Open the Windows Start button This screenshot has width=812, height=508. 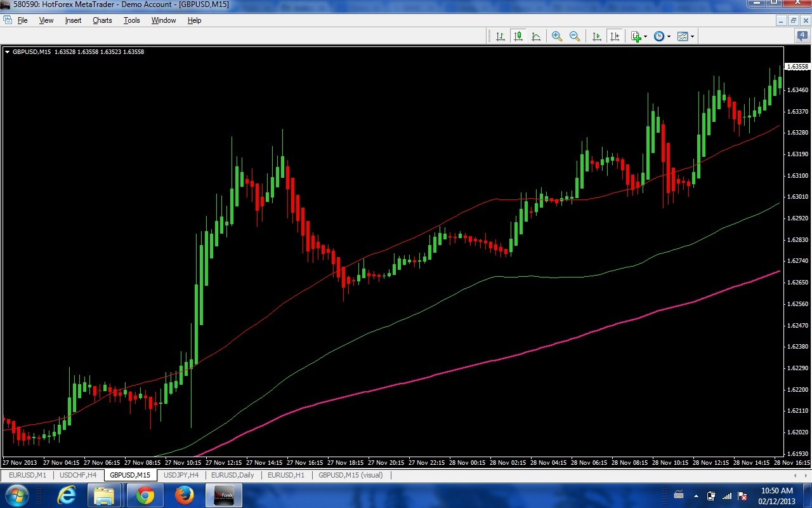click(16, 495)
